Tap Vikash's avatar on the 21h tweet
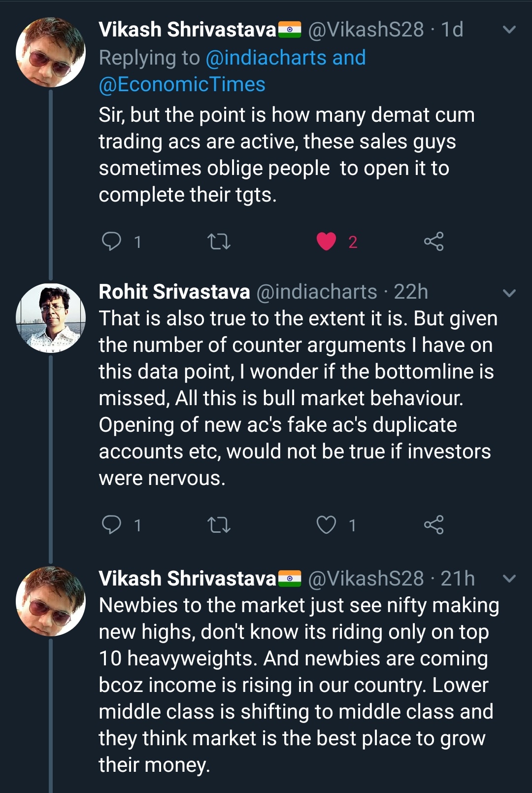 tap(51, 601)
